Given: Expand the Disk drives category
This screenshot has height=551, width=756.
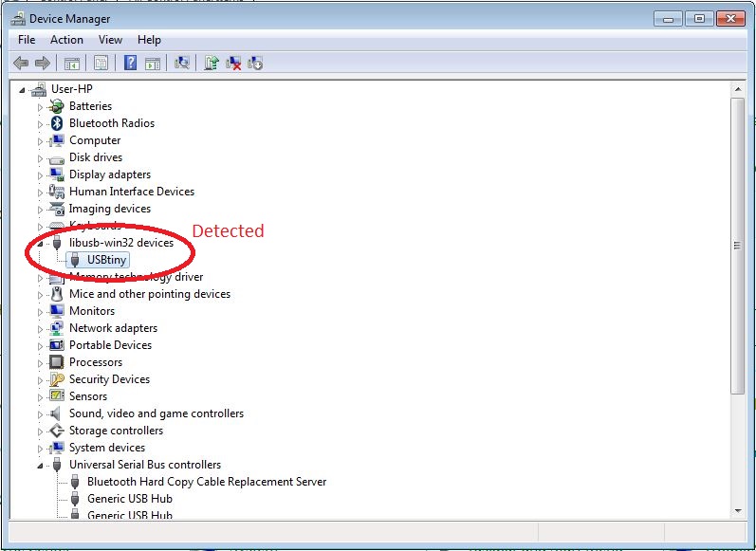Looking at the screenshot, I should coord(40,158).
